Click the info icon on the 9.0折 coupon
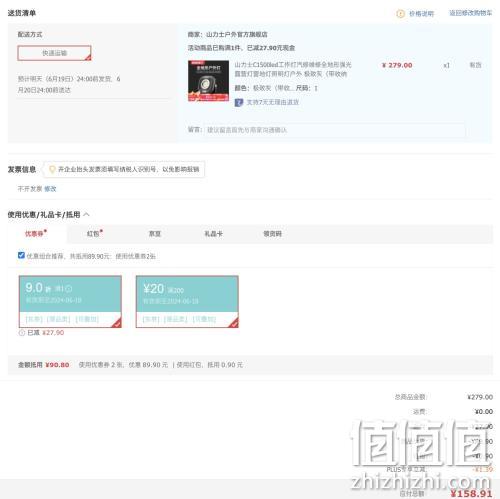500x499 pixels. [68, 289]
